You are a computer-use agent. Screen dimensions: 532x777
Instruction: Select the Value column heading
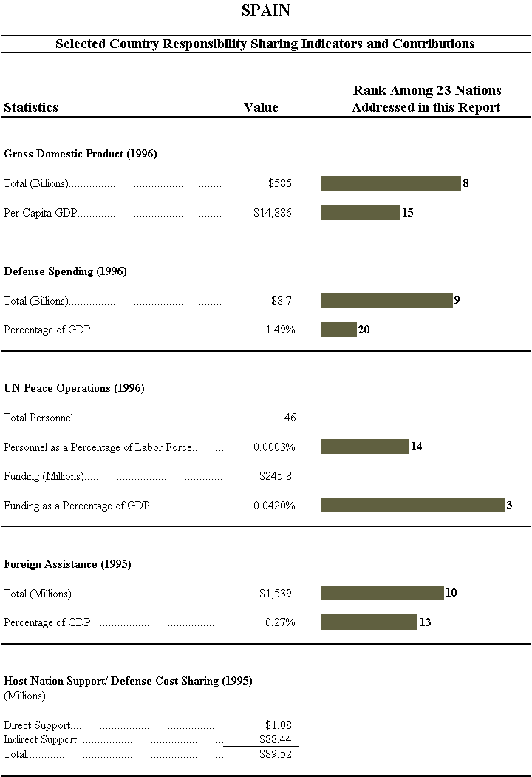pyautogui.click(x=261, y=107)
